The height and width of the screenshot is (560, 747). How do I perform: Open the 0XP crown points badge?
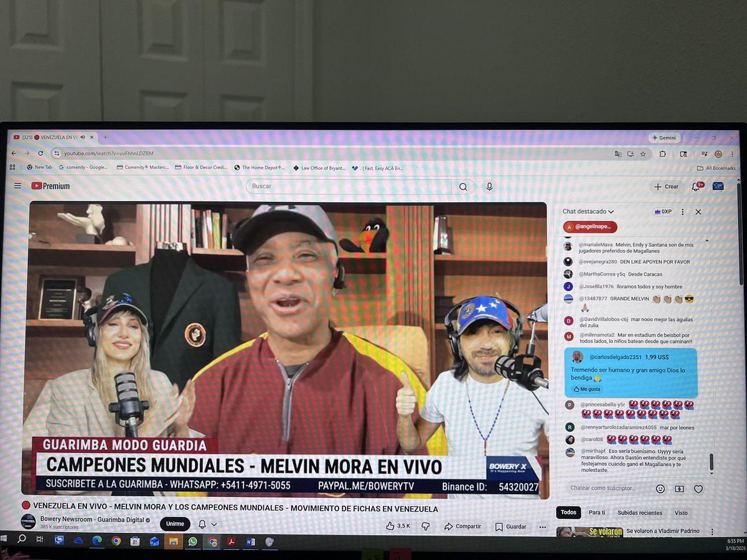tap(663, 212)
